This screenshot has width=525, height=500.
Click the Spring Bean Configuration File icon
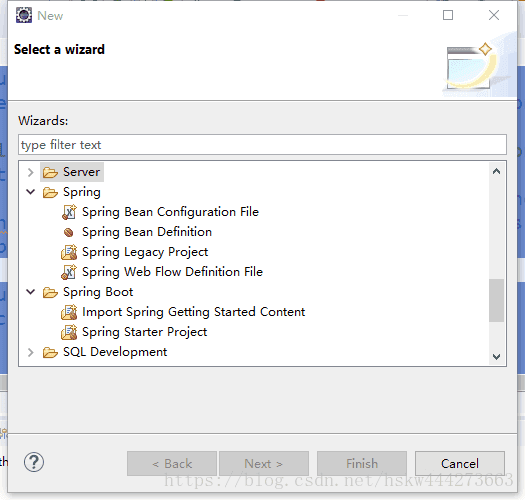[69, 212]
